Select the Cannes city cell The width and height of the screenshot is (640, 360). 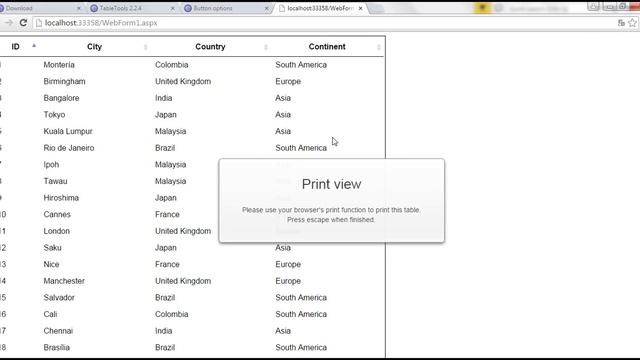click(x=57, y=214)
